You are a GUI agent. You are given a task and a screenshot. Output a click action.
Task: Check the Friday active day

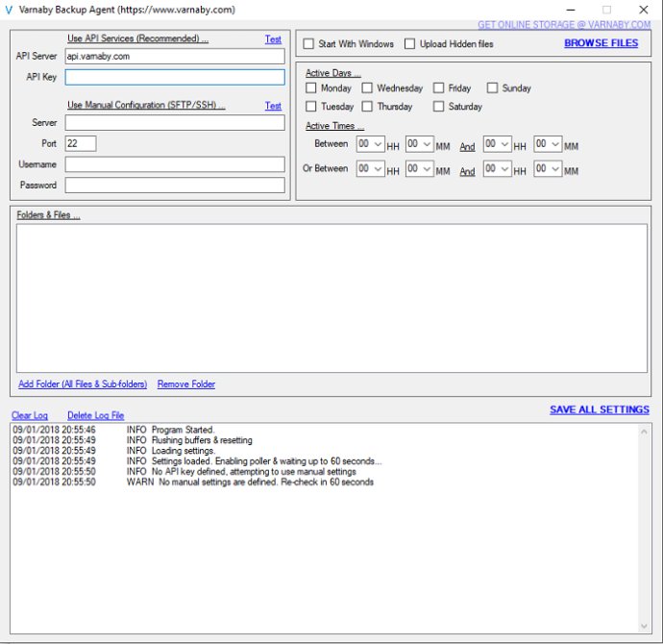point(438,88)
